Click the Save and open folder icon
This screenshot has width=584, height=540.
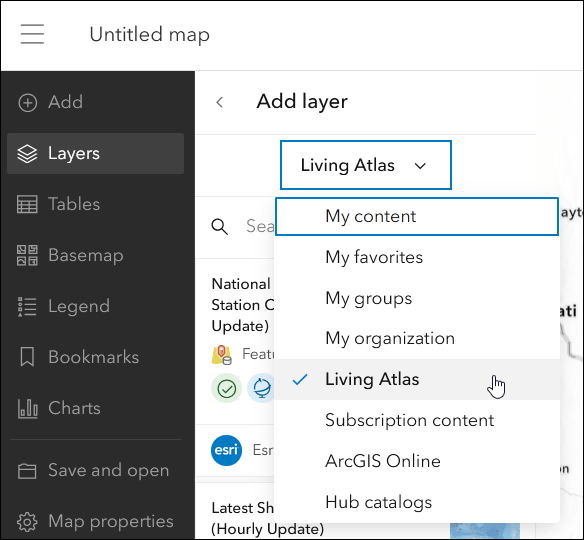tap(27, 471)
